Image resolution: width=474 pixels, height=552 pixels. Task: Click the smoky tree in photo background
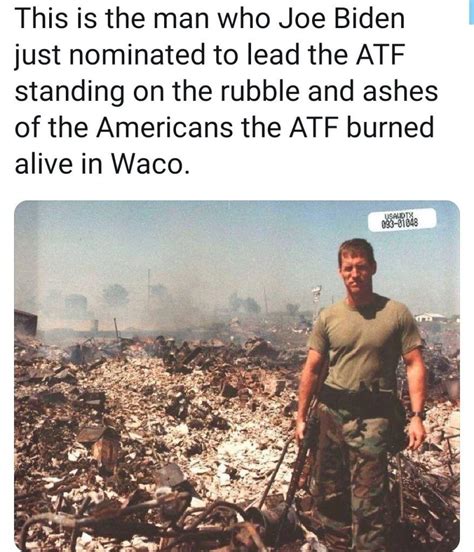coord(116,295)
